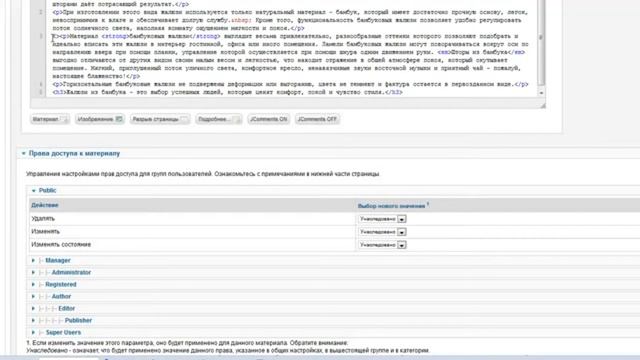The width and height of the screenshot is (640, 360).
Task: Click the Удалять row label
Action: [43, 219]
